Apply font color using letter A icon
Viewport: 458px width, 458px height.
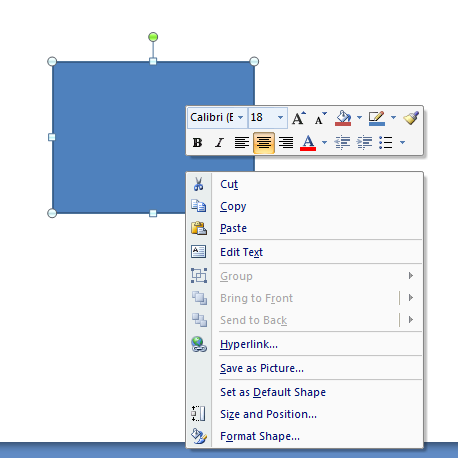(x=308, y=143)
